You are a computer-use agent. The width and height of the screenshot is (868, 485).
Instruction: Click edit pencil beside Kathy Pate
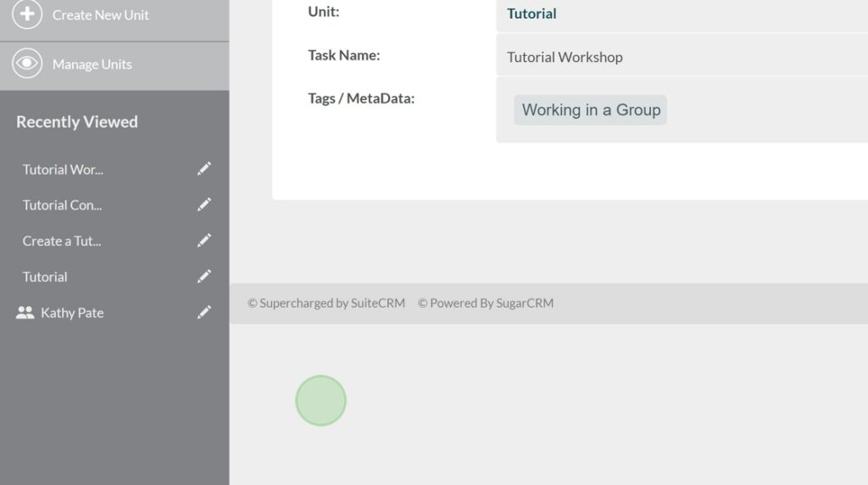tap(204, 313)
